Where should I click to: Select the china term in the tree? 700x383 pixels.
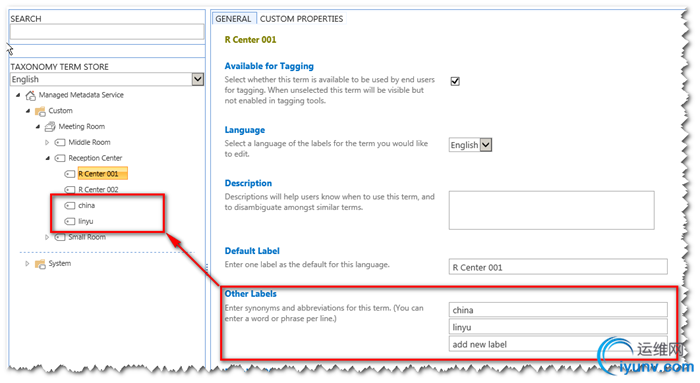[x=86, y=205]
